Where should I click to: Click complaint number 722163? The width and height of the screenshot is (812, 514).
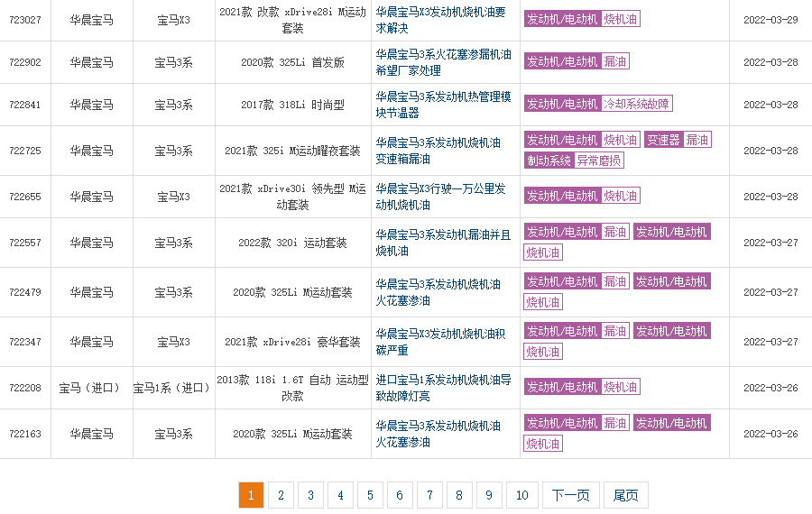tap(25, 435)
